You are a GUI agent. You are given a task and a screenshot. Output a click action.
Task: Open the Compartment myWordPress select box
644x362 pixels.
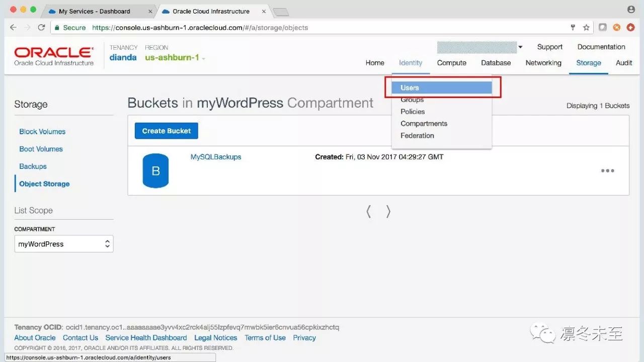point(64,244)
